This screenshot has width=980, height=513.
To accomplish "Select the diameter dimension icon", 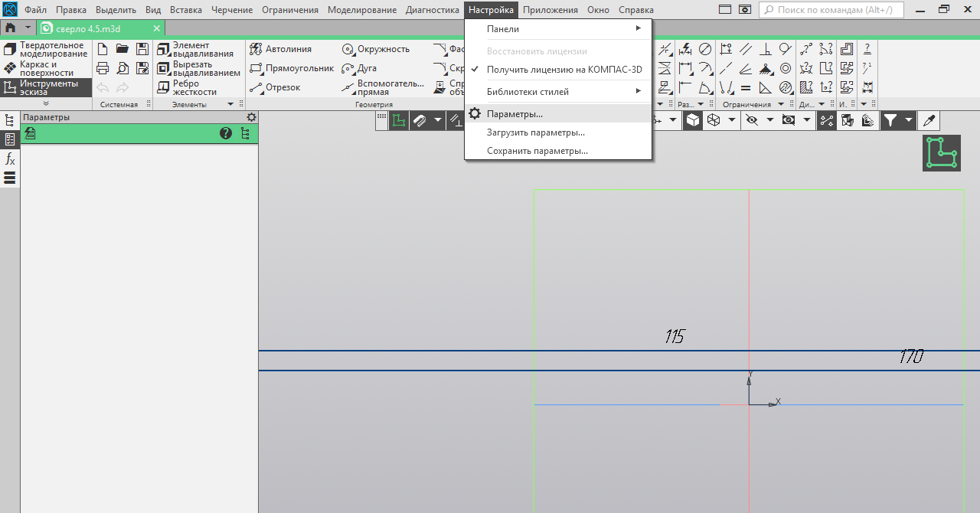I will [x=704, y=49].
